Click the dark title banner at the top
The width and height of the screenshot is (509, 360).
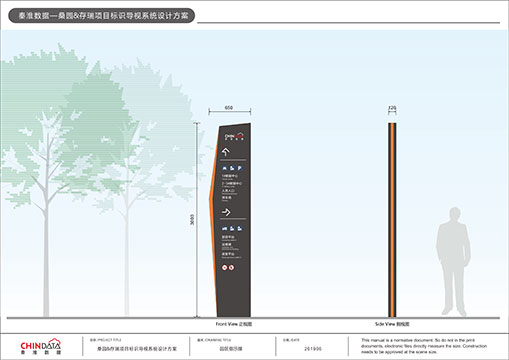tap(101, 15)
